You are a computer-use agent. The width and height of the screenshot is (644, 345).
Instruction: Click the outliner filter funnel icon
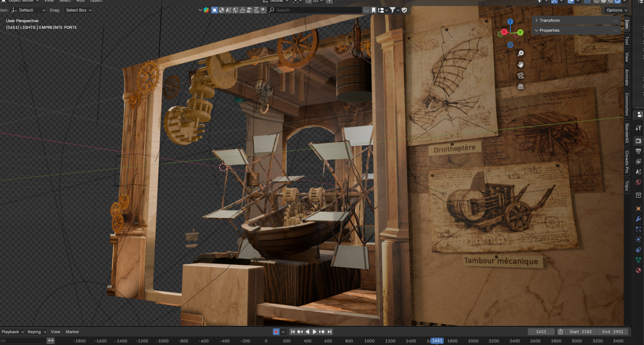pos(393,10)
